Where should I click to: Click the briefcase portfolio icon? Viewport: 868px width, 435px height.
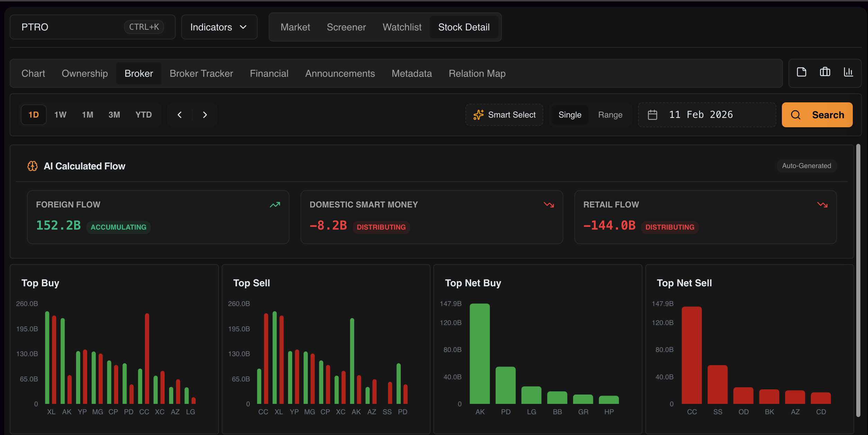[825, 72]
